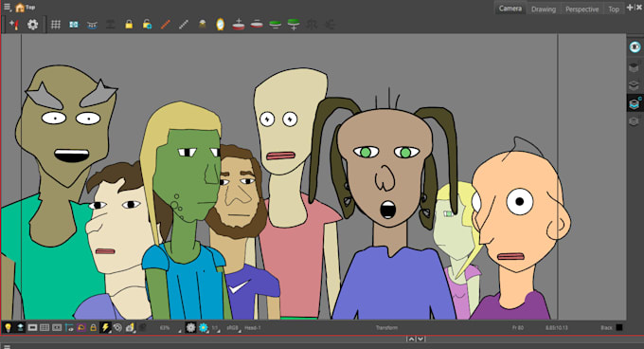The height and width of the screenshot is (349, 644).
Task: Click the black colour swatch in status bar
Action: click(x=619, y=327)
